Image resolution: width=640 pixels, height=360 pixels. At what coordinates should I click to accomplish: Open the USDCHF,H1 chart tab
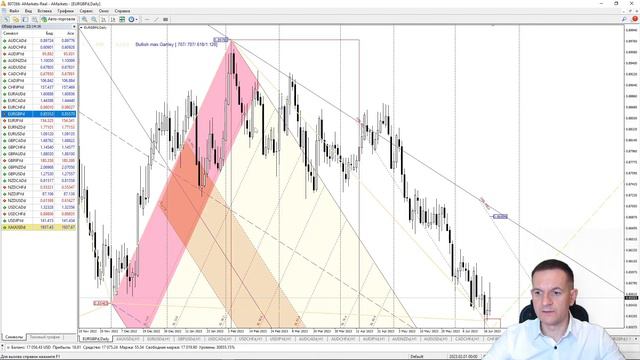click(252, 339)
